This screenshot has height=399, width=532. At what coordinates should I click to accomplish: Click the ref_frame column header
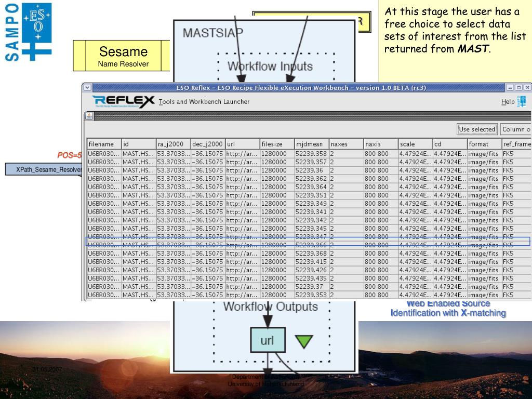[517, 144]
